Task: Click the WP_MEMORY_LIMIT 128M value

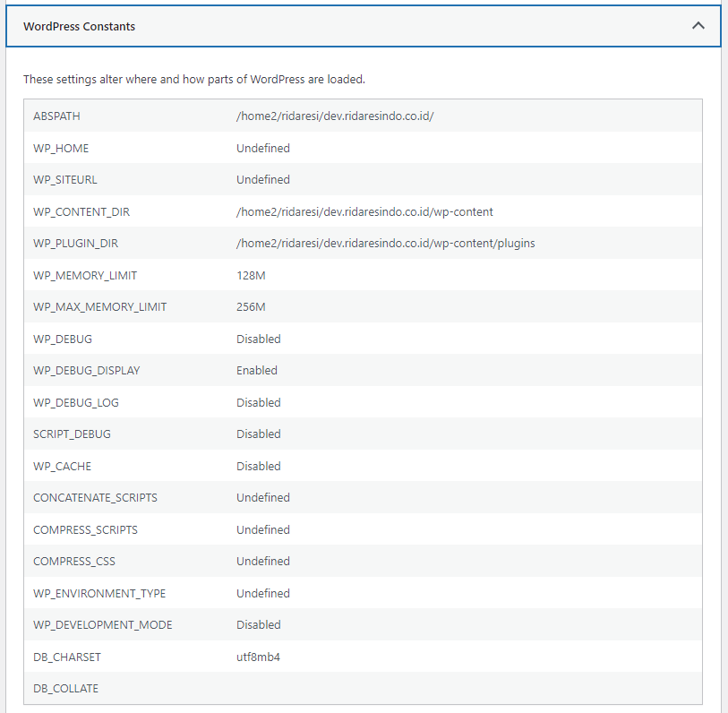Action: [251, 276]
